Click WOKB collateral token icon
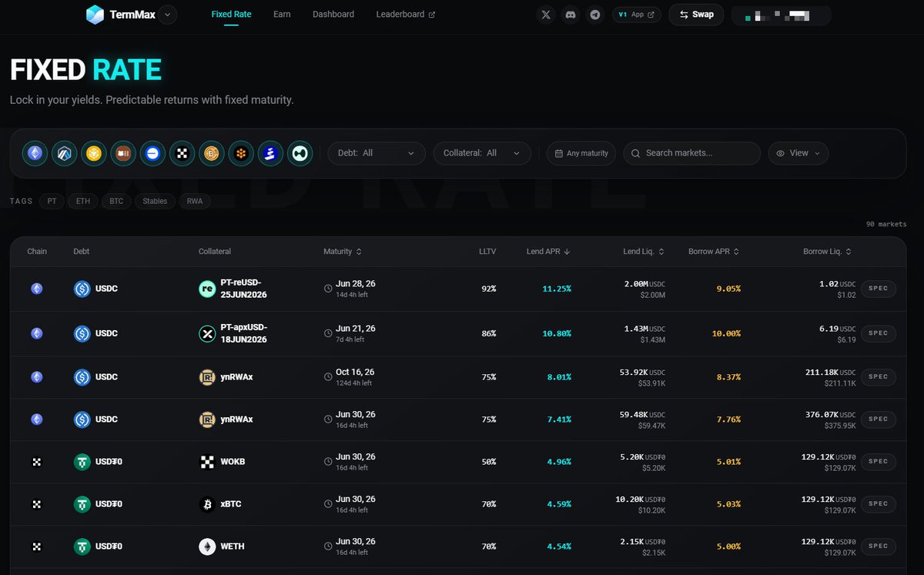924x575 pixels. click(x=207, y=462)
